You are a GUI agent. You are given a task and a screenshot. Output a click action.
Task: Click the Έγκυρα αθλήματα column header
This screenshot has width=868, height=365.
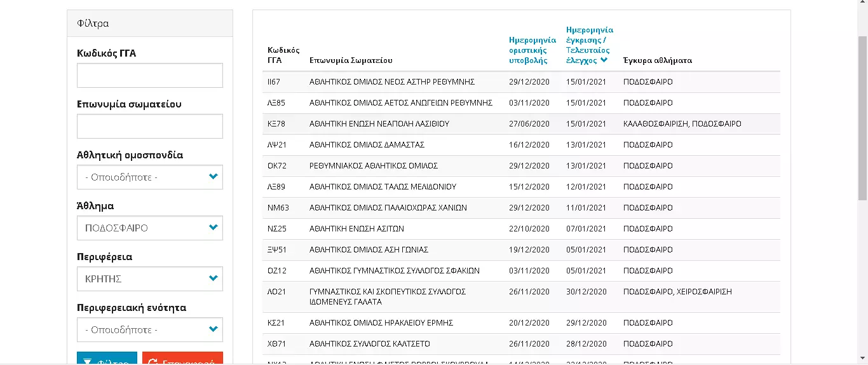click(658, 60)
